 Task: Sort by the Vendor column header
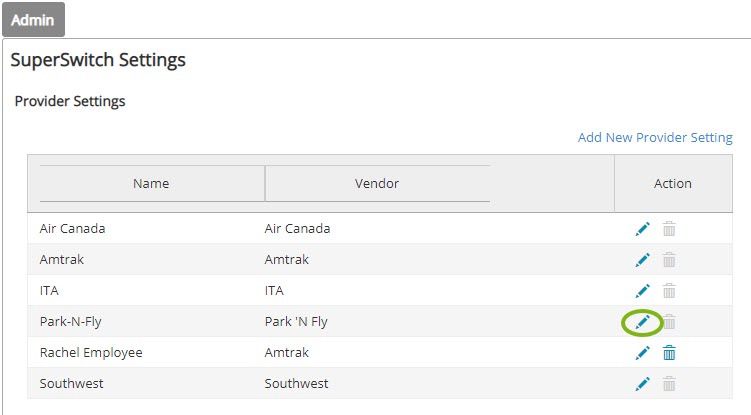(377, 184)
